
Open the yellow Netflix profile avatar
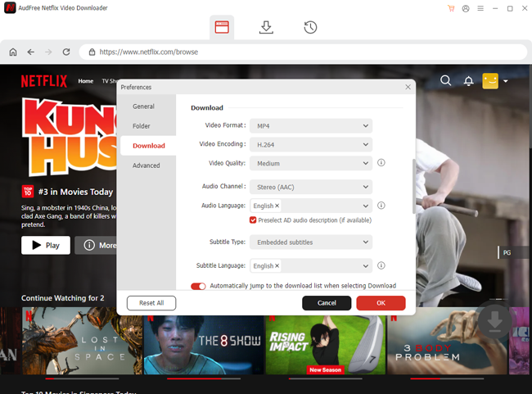(490, 81)
